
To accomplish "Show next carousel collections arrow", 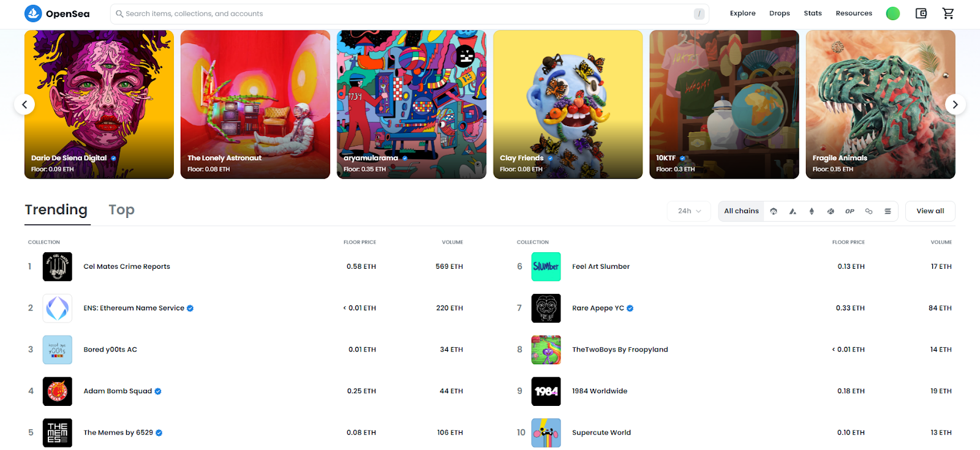I will [x=955, y=104].
